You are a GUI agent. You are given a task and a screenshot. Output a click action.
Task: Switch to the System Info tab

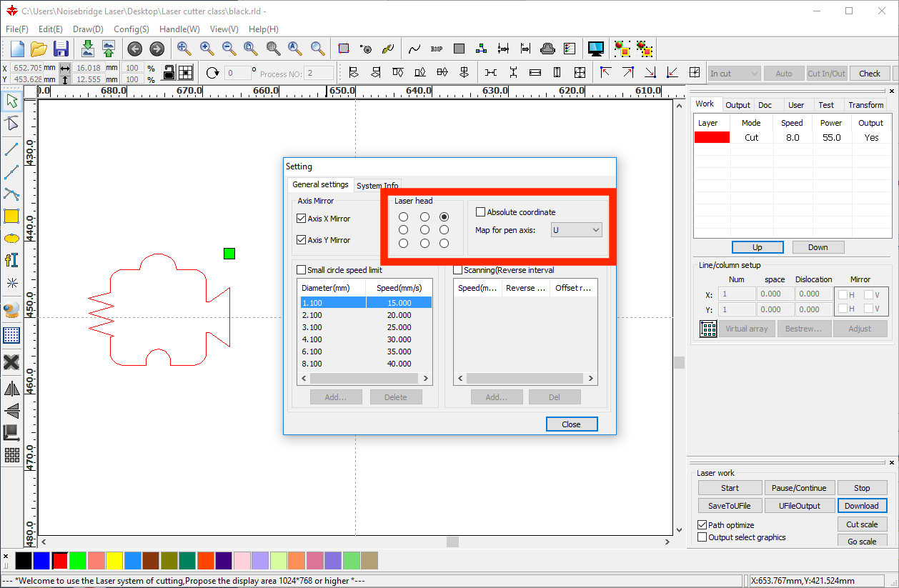[377, 186]
